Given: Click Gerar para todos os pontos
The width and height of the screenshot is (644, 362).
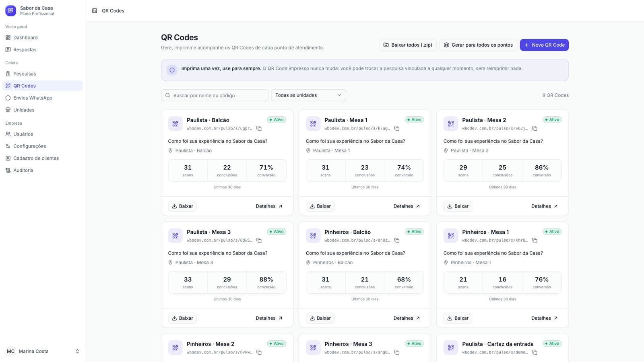Looking at the screenshot, I should click(478, 45).
